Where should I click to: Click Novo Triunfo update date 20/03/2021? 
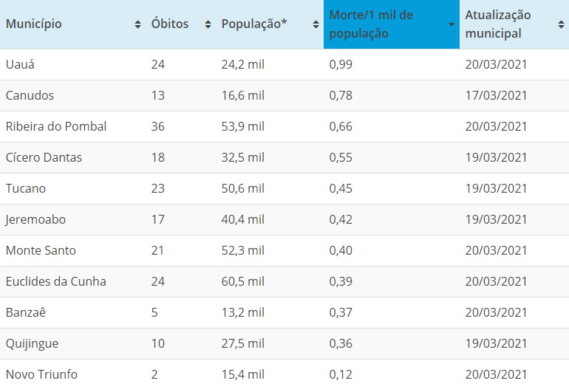pyautogui.click(x=496, y=374)
